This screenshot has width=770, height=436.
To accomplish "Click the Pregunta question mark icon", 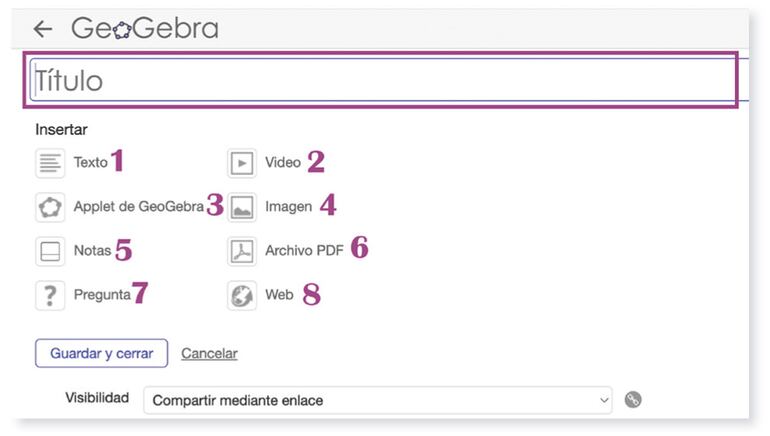I will pos(50,296).
